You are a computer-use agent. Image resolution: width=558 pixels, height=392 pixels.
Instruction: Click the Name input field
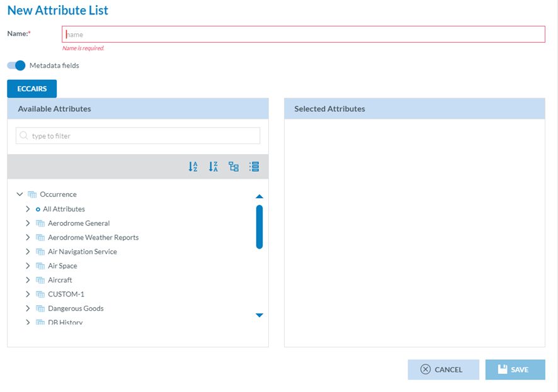[x=303, y=34]
